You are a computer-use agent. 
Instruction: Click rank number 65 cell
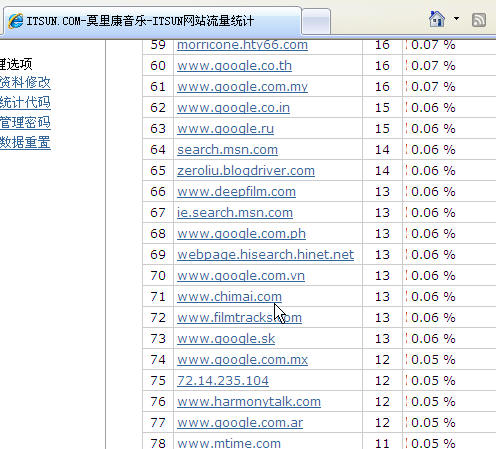[158, 171]
